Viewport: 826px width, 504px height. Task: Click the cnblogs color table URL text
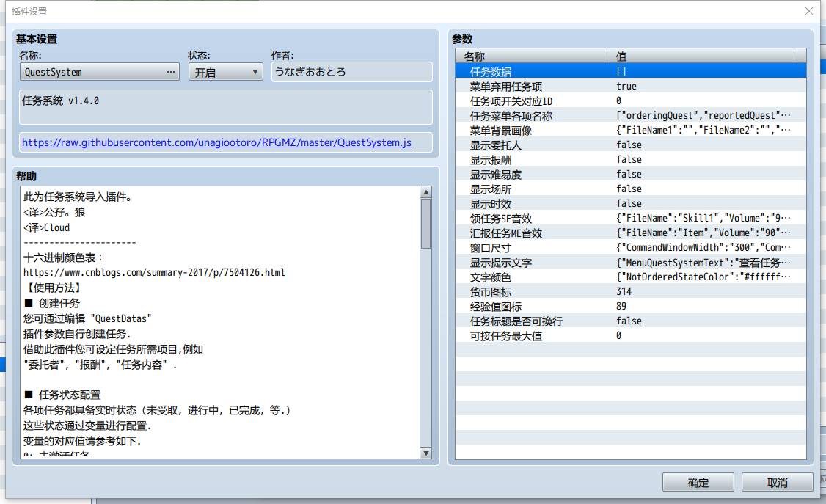(154, 272)
